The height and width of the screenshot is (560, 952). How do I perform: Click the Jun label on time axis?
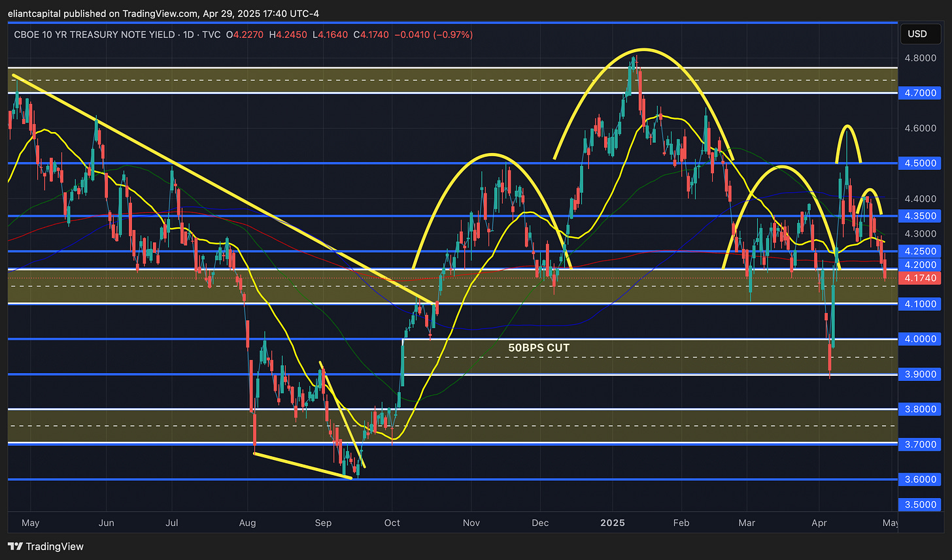coord(107,523)
